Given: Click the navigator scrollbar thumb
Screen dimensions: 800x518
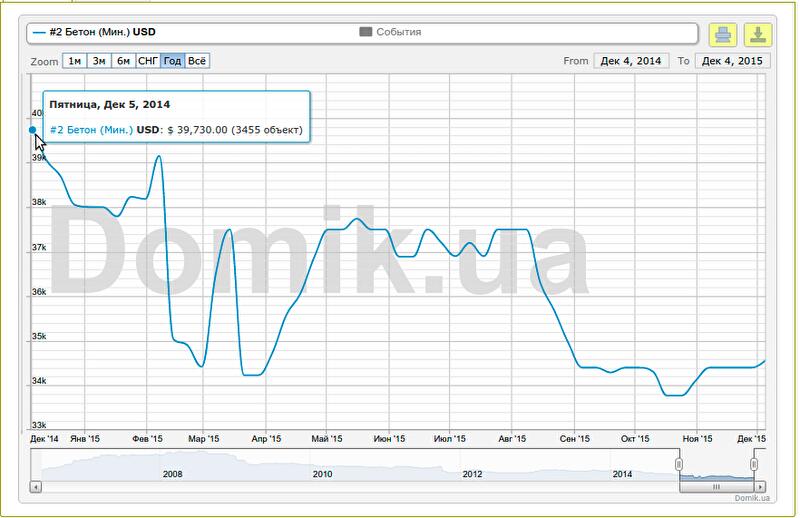Looking at the screenshot, I should pyautogui.click(x=716, y=487).
